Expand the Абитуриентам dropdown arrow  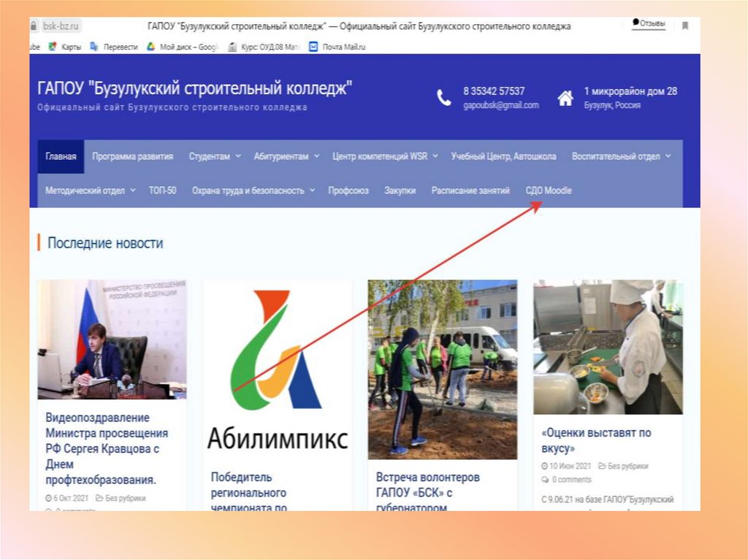pyautogui.click(x=316, y=156)
